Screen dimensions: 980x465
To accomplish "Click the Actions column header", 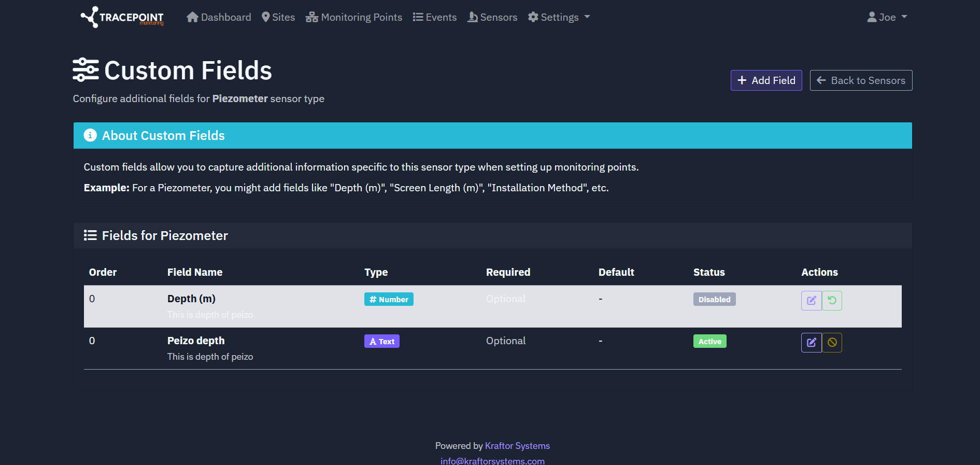I will click(x=819, y=272).
